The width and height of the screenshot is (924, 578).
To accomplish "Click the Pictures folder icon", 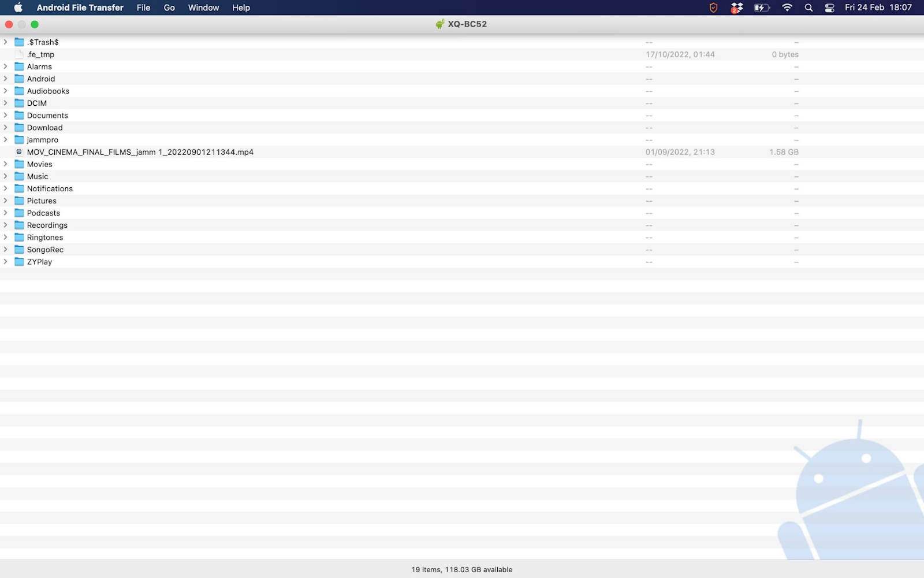I will point(19,201).
